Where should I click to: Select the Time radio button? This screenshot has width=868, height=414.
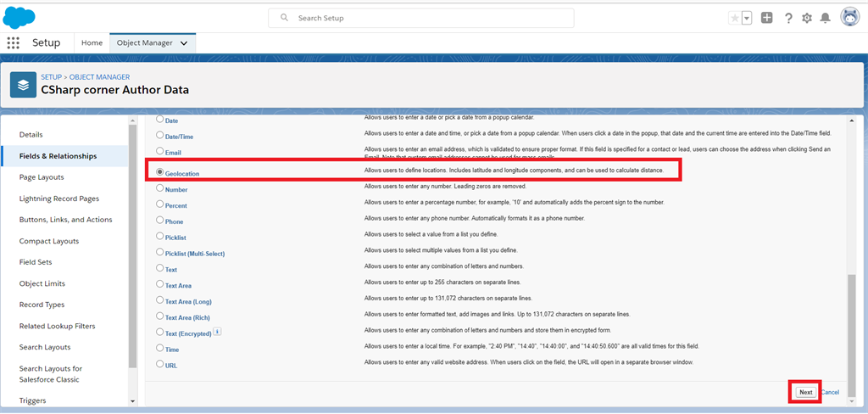(x=160, y=348)
